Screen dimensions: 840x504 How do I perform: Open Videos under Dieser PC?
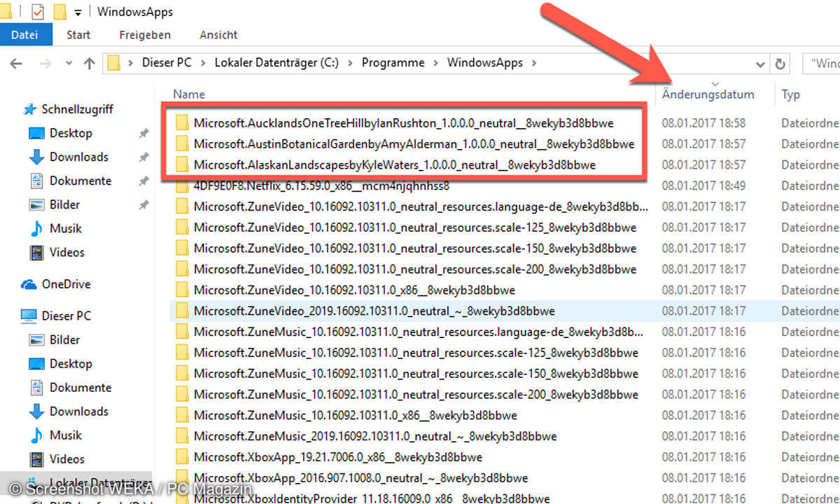[66, 458]
